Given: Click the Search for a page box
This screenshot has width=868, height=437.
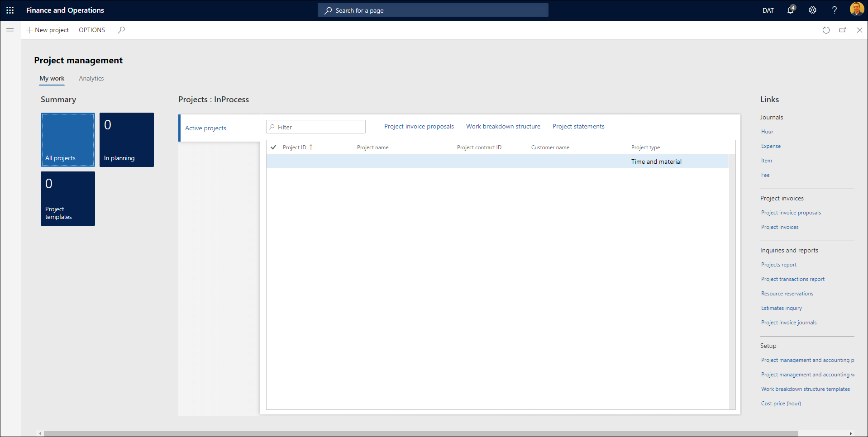Looking at the screenshot, I should coord(433,10).
